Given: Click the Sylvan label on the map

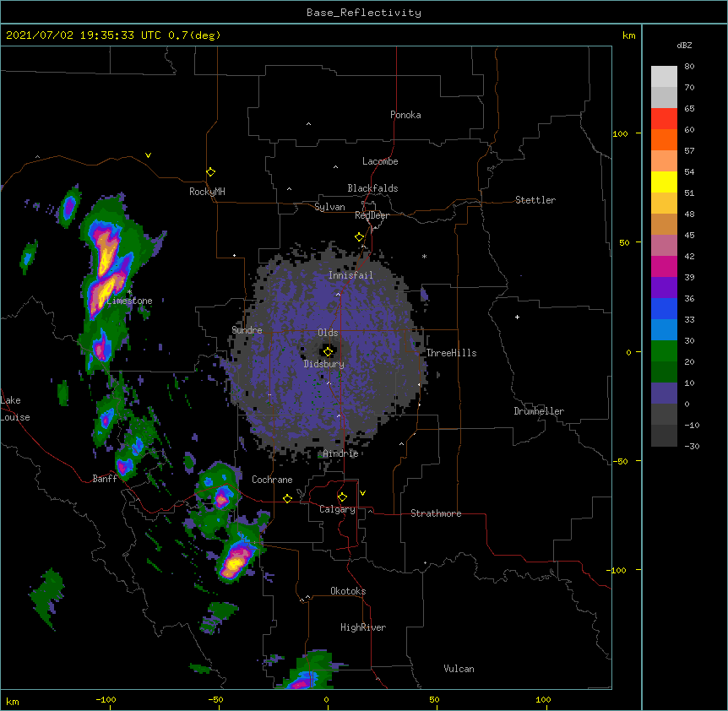Looking at the screenshot, I should click(x=329, y=207).
